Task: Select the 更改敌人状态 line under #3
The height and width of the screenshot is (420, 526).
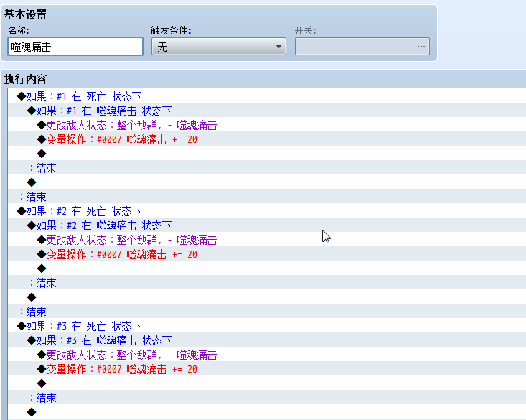Action: [267, 355]
